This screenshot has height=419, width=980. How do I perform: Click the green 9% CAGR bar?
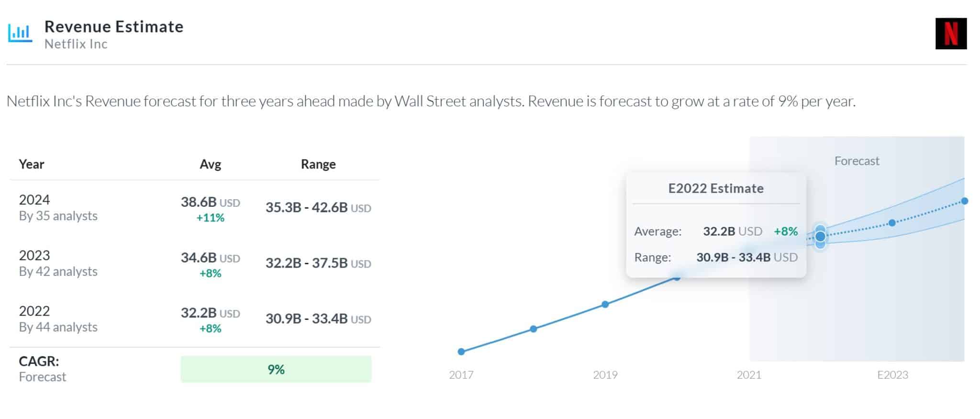(x=276, y=369)
